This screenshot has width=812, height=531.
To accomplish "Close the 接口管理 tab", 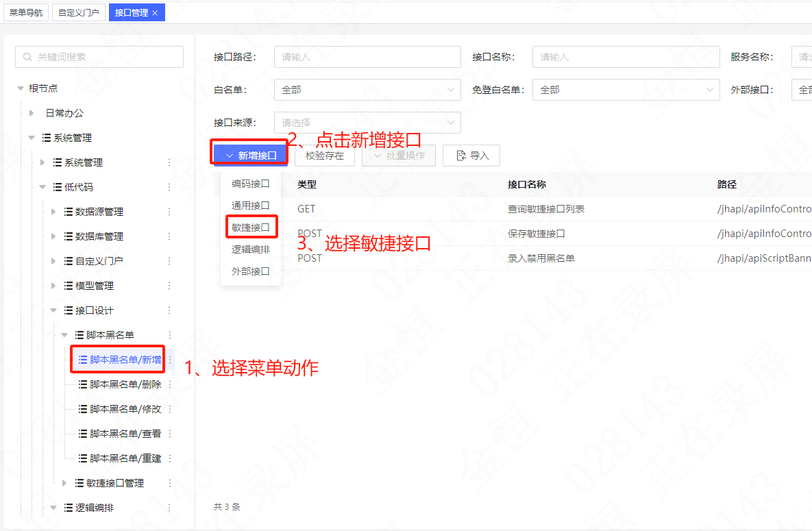I will click(155, 13).
